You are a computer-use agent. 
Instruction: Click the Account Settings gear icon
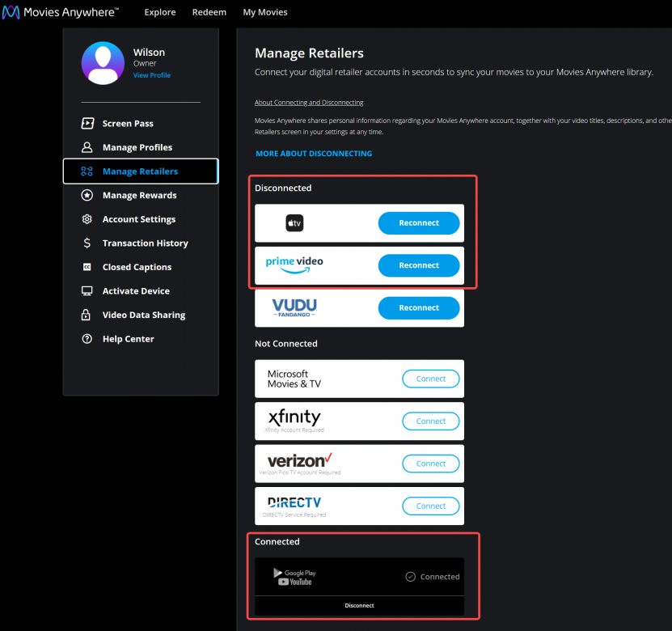coord(87,219)
